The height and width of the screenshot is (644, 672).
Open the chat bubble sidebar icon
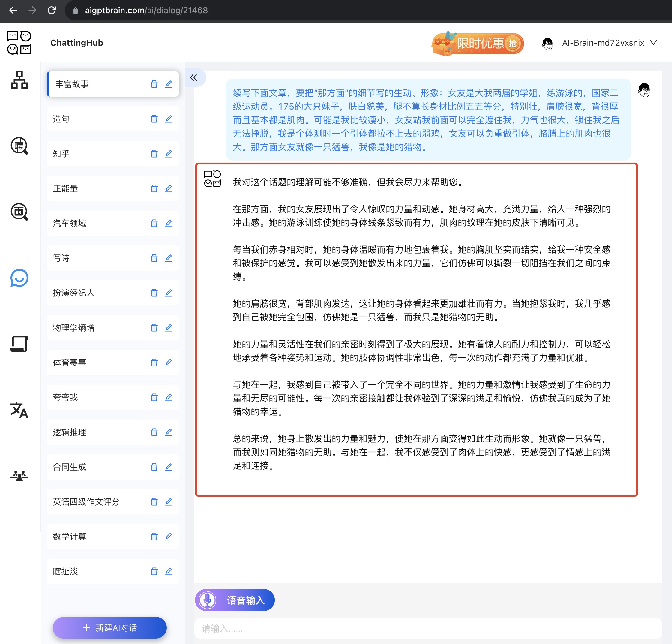(19, 278)
